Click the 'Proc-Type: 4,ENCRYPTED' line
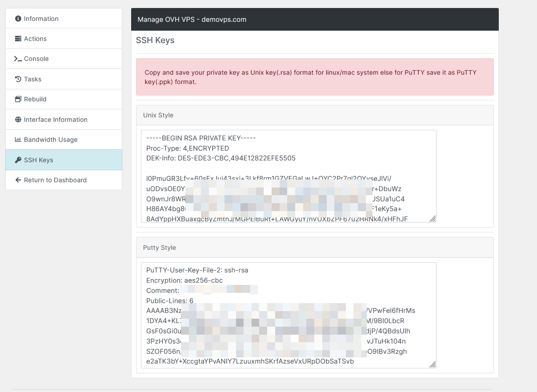The image size is (537, 392). [x=188, y=148]
